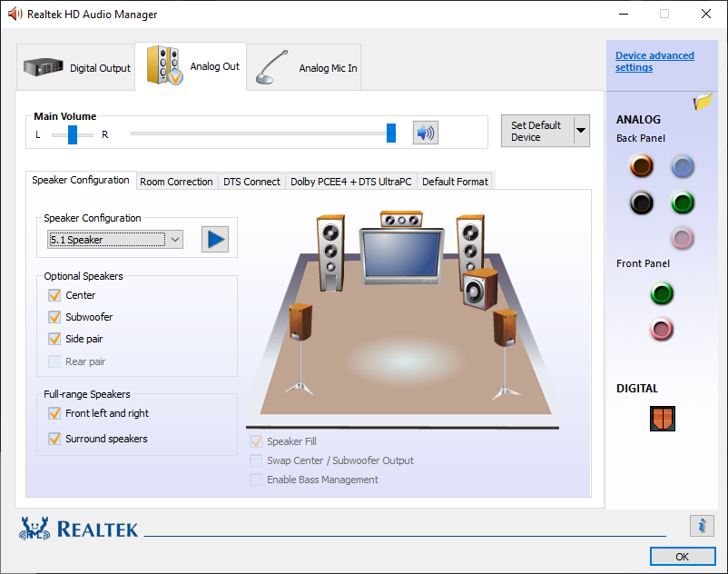The image size is (728, 574).
Task: Click the L/R balance slider handle
Action: (73, 134)
